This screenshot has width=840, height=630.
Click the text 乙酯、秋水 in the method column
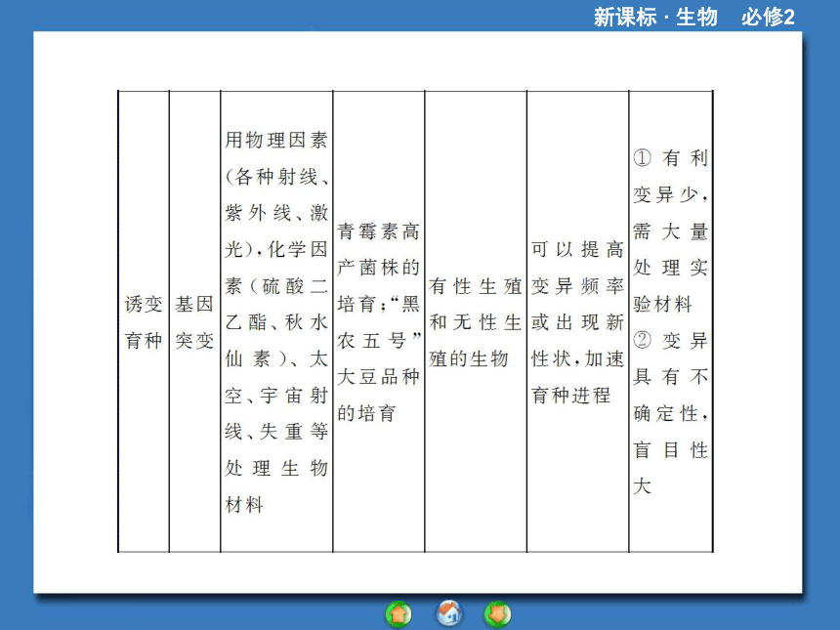275,322
